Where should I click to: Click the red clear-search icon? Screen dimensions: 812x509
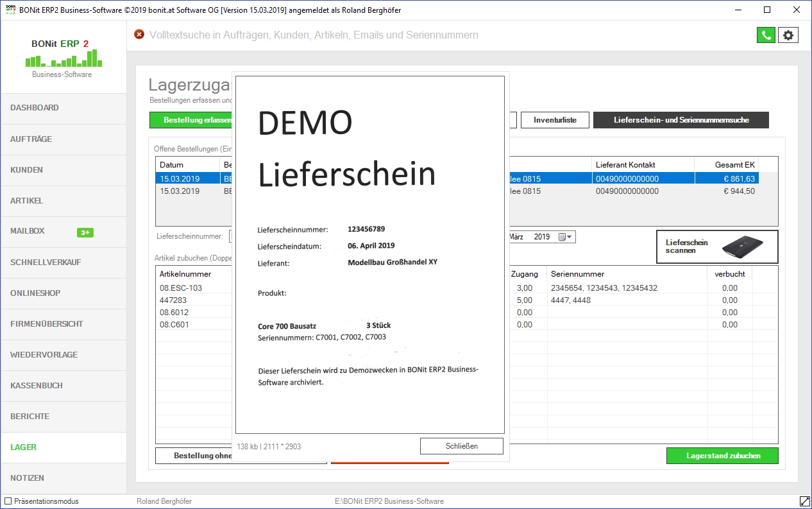click(139, 35)
